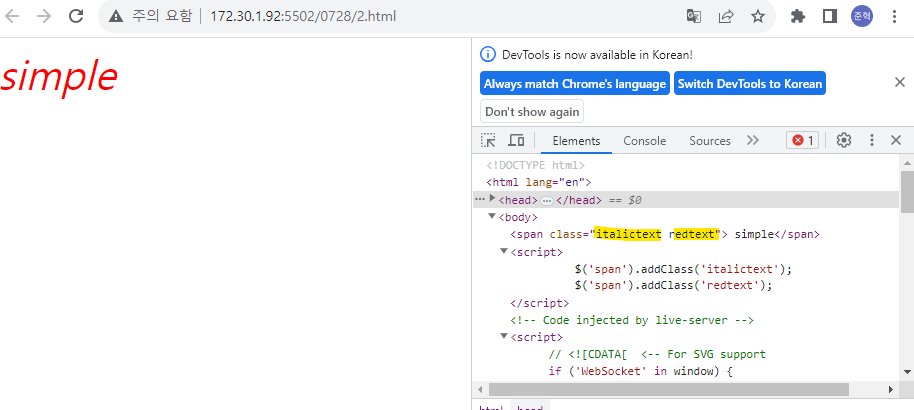914x410 pixels.
Task: Click the red italic 'simple' text
Action: 59,76
